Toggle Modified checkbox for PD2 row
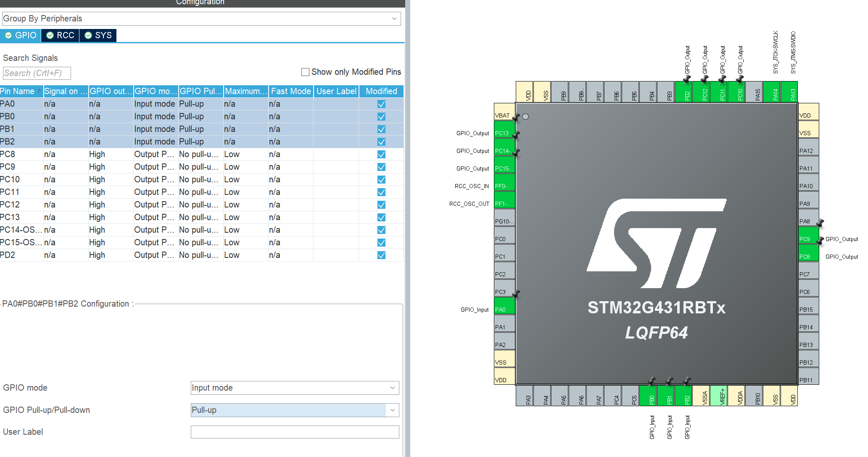Image resolution: width=868 pixels, height=457 pixels. (x=381, y=255)
